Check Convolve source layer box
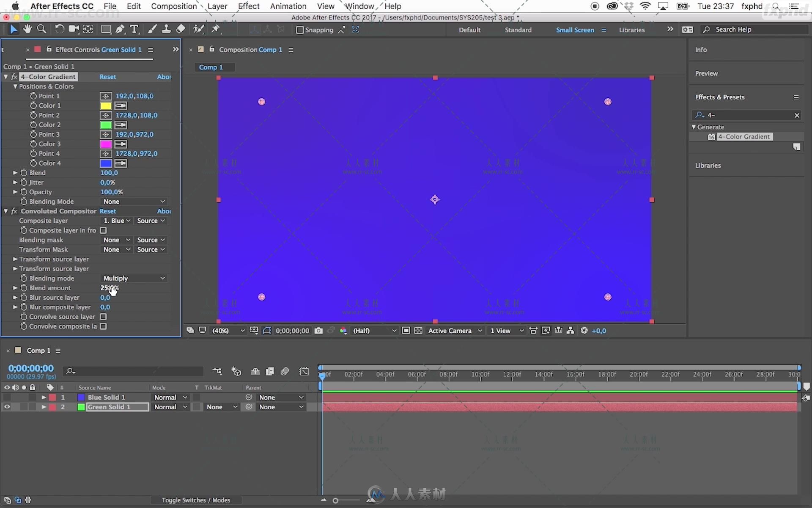The image size is (812, 508). click(x=103, y=317)
